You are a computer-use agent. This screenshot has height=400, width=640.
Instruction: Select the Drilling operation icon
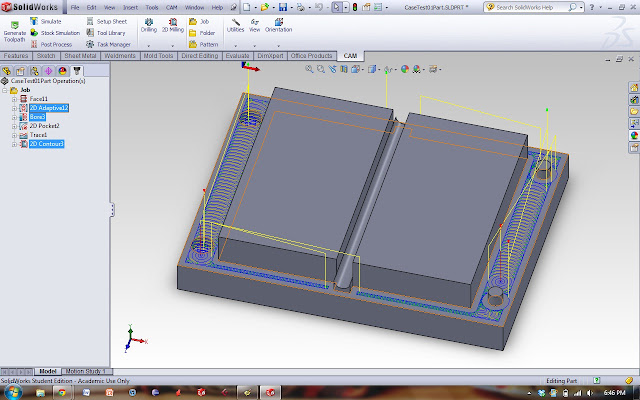(x=148, y=24)
